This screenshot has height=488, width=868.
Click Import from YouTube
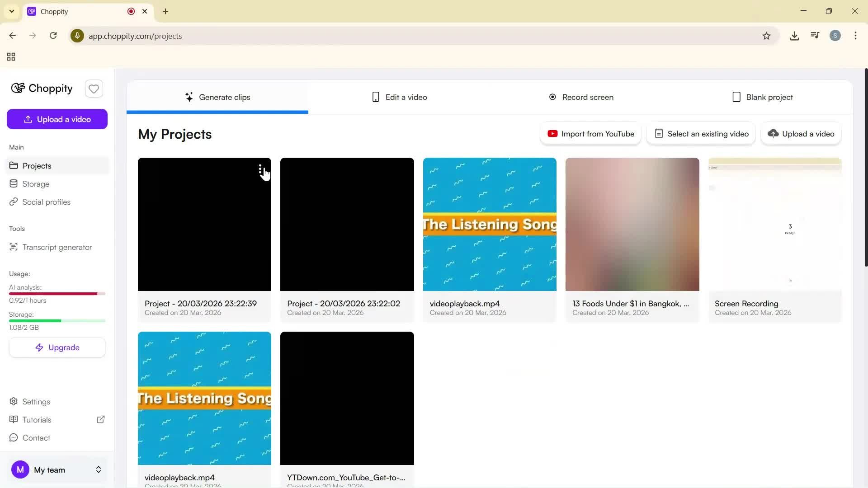coord(590,133)
